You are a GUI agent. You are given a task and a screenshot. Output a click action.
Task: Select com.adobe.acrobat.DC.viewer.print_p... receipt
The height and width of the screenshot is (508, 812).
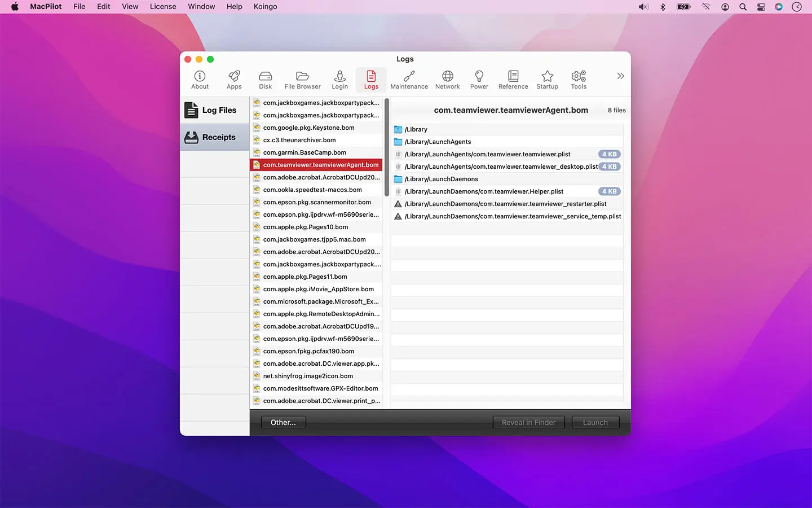pyautogui.click(x=316, y=401)
